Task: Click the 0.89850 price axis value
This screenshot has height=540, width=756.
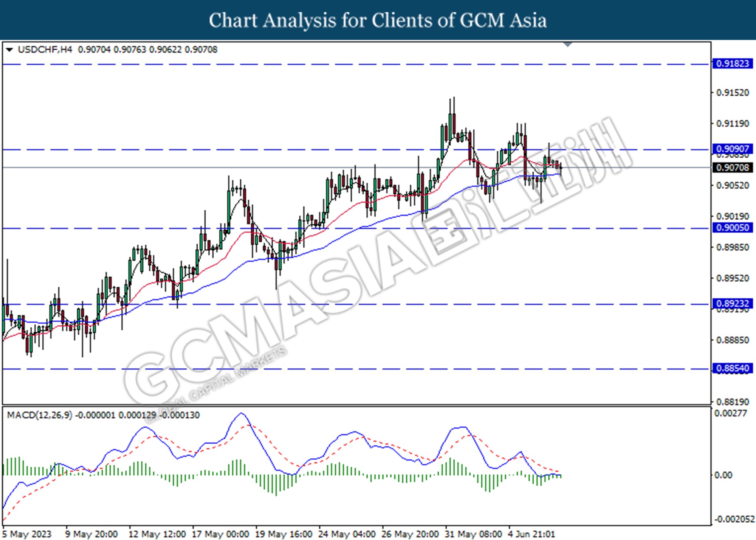Action: tap(733, 247)
